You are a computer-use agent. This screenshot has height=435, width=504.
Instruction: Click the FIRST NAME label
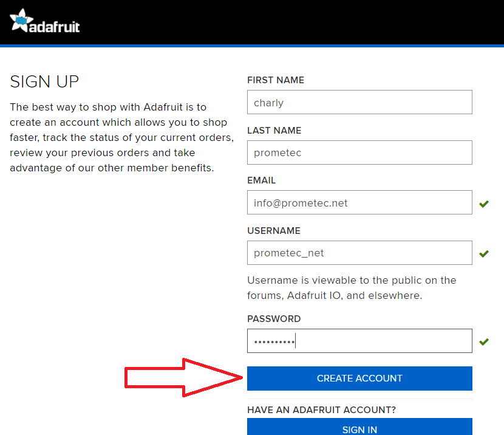[x=276, y=80]
